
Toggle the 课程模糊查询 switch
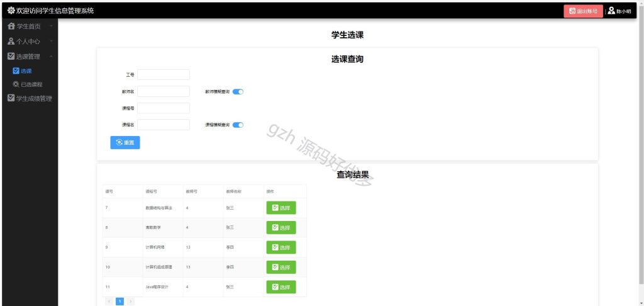[238, 125]
